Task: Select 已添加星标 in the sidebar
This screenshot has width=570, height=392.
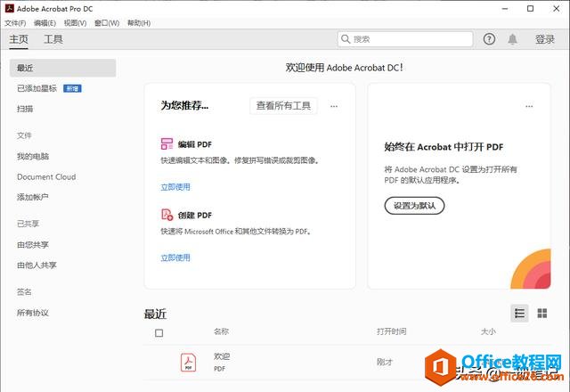Action: (x=37, y=88)
